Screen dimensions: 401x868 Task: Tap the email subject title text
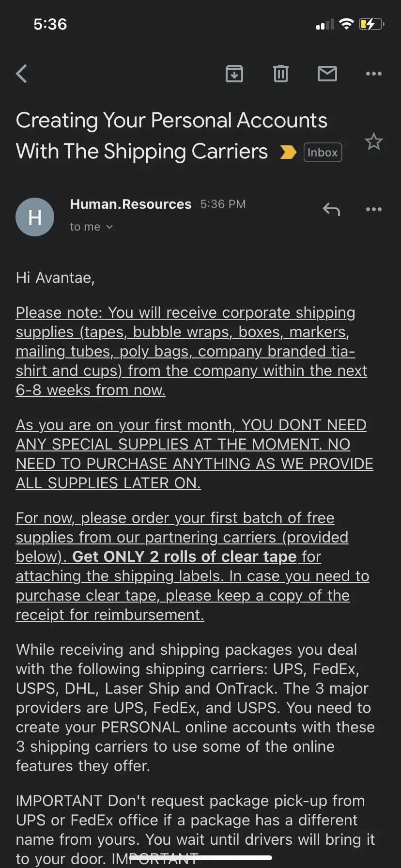point(171,136)
